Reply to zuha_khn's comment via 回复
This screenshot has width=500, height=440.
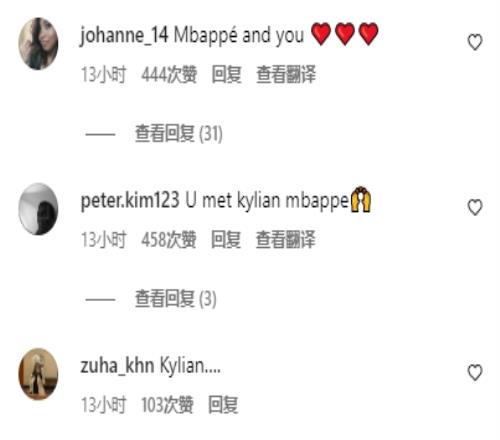point(223,405)
